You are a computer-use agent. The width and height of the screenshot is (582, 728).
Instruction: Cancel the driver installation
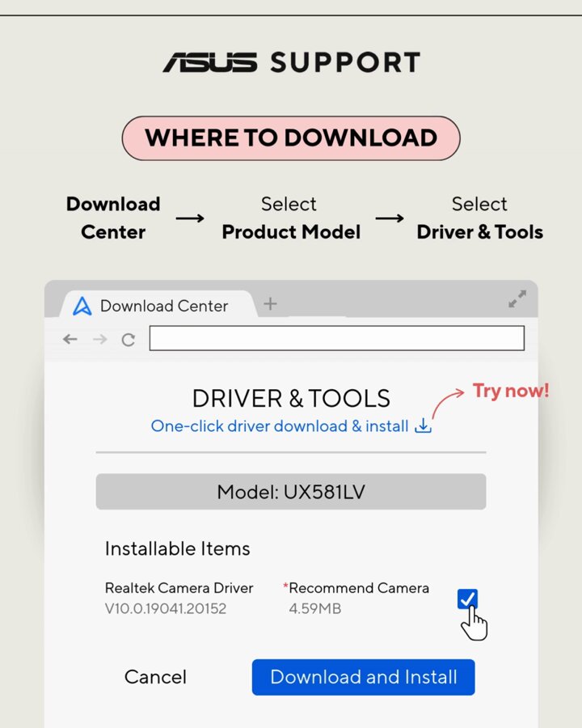(155, 677)
